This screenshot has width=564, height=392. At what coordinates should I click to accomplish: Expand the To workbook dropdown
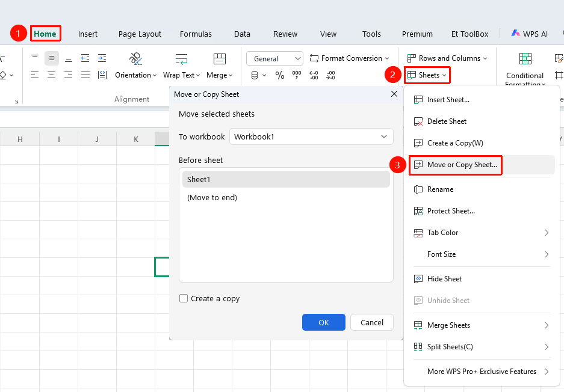[x=312, y=136]
